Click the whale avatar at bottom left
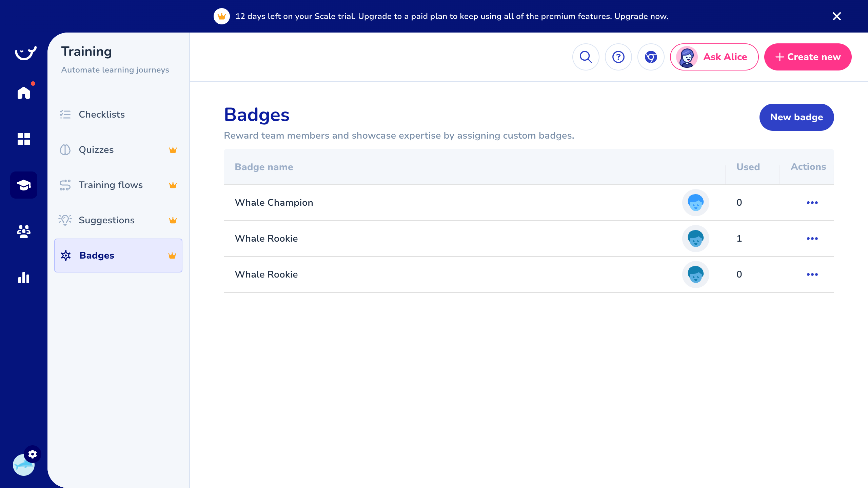The width and height of the screenshot is (868, 488). tap(23, 465)
